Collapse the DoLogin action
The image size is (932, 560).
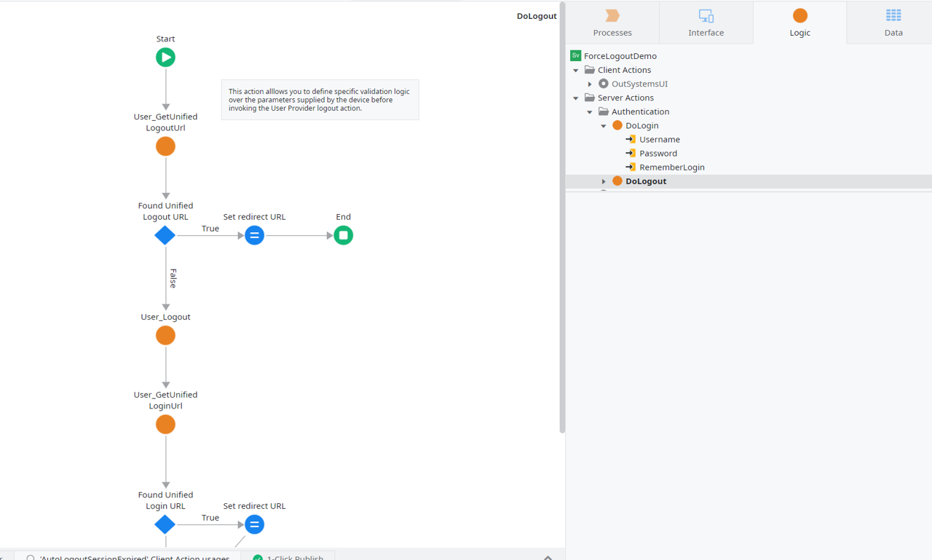tap(604, 126)
